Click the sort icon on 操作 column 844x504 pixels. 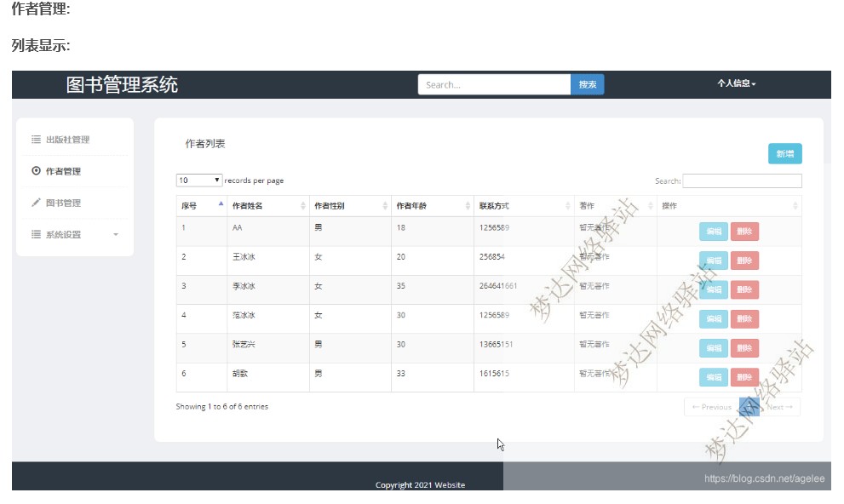794,205
